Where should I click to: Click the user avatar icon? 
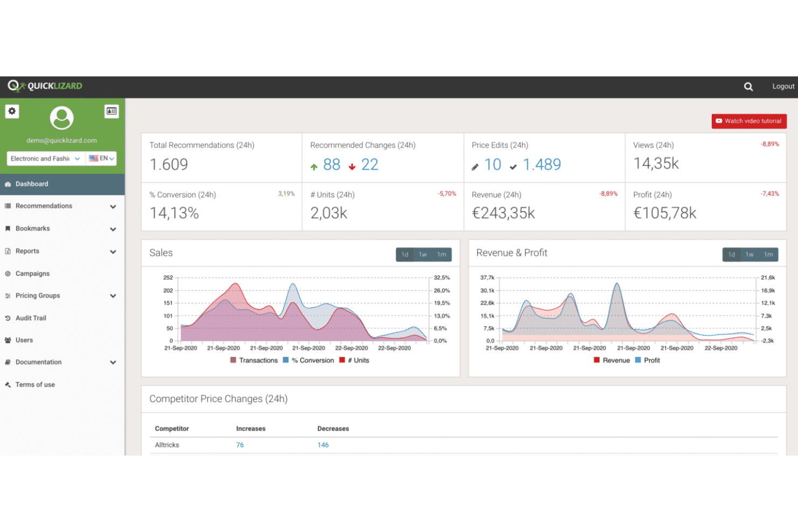coord(61,118)
